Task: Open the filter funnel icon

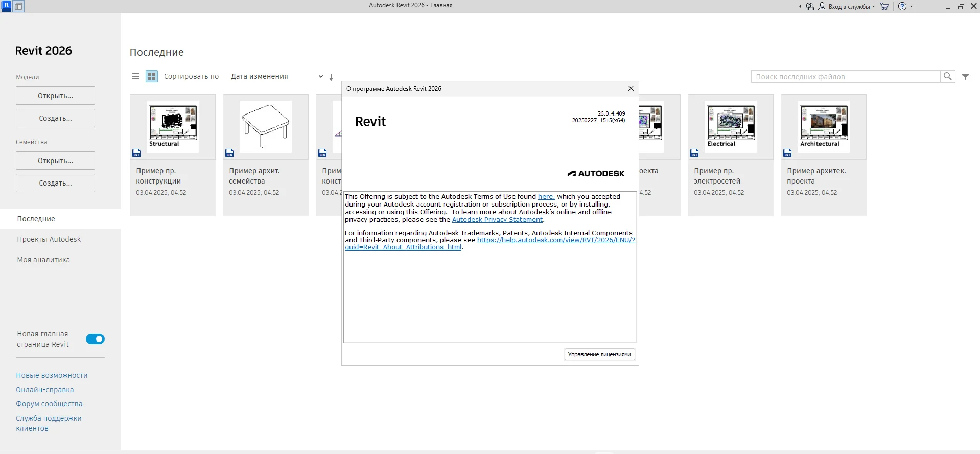Action: click(x=966, y=76)
